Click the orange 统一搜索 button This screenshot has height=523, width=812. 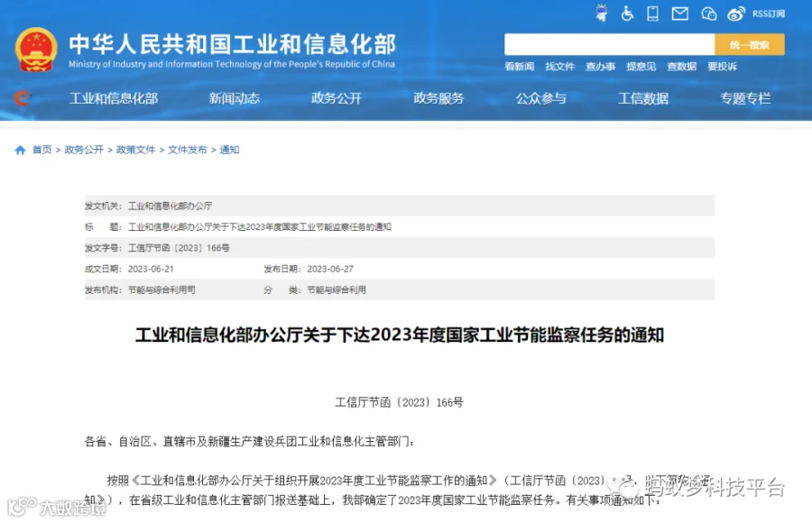750,45
